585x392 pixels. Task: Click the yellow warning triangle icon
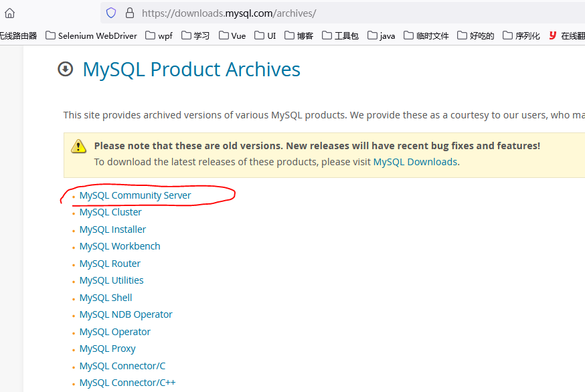tap(79, 146)
